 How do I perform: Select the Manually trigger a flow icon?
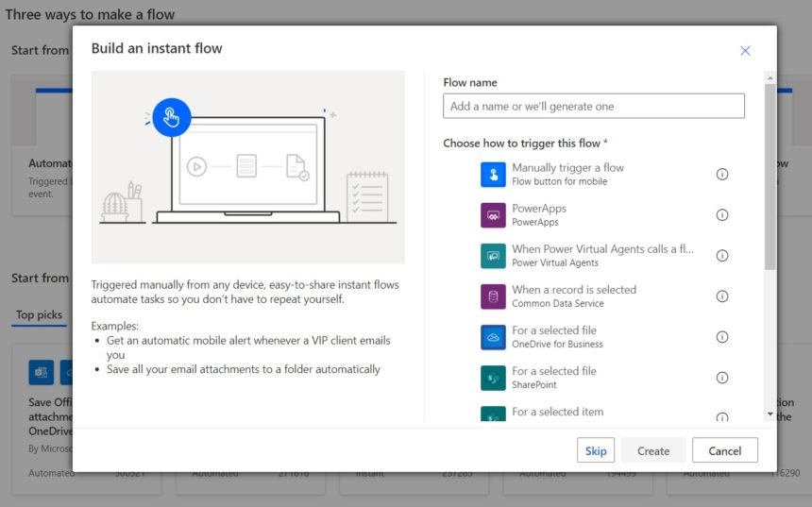point(493,175)
